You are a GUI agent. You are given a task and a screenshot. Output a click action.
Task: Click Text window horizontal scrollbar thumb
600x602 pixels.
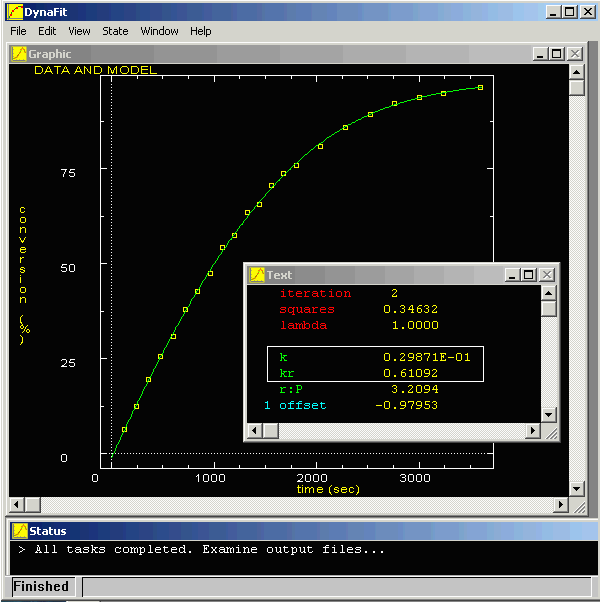pos(271,430)
